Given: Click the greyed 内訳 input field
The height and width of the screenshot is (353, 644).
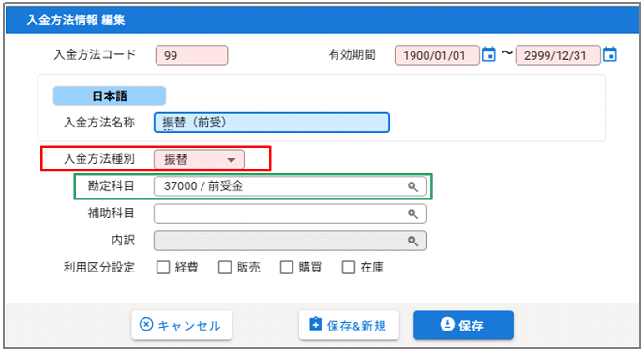Looking at the screenshot, I should click(x=290, y=241).
